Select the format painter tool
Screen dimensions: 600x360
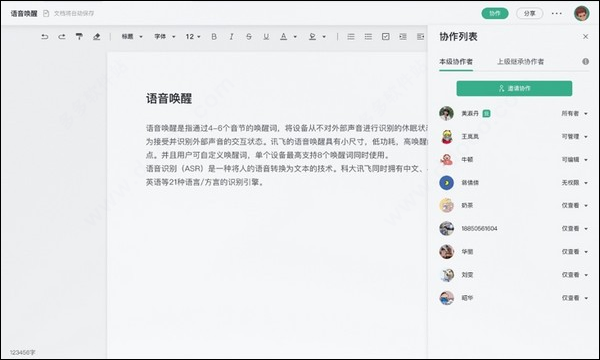pos(79,37)
